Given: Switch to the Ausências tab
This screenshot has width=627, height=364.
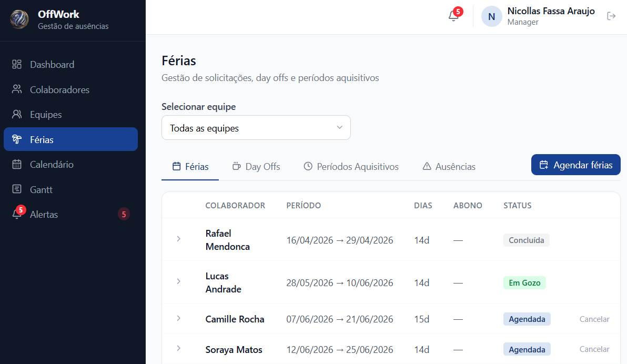Looking at the screenshot, I should (x=449, y=166).
